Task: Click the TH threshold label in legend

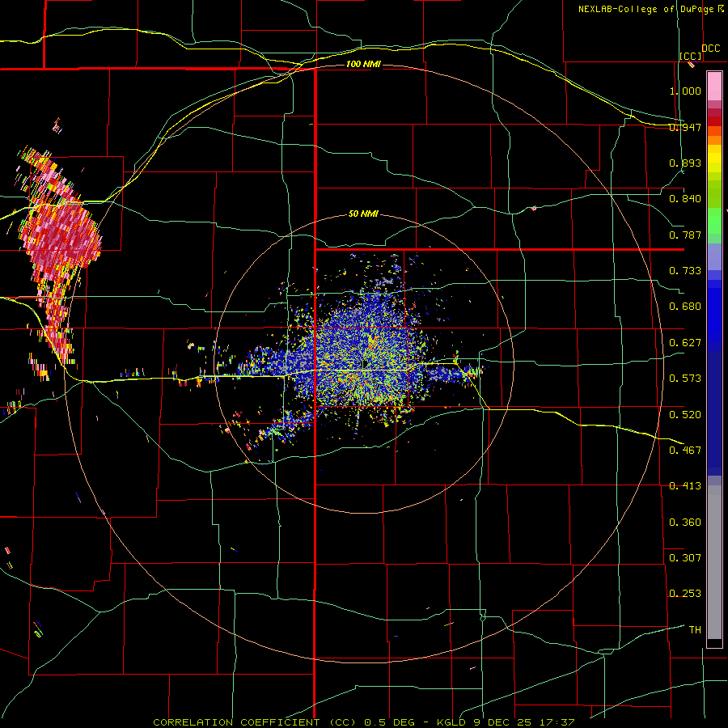Action: tap(695, 629)
